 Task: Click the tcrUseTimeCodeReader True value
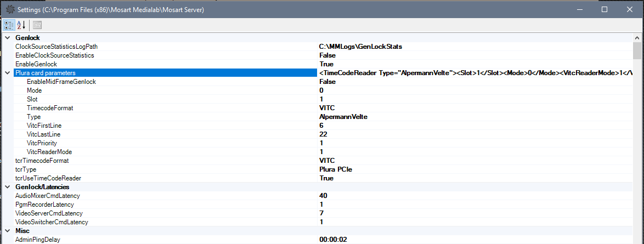click(326, 178)
